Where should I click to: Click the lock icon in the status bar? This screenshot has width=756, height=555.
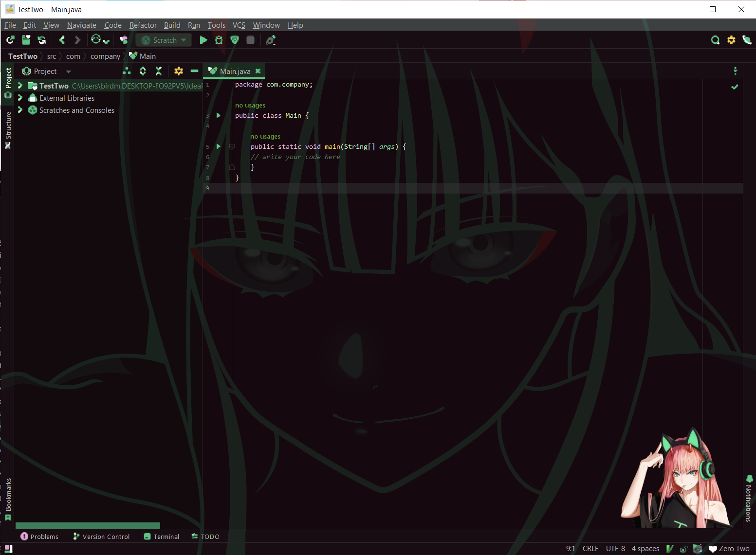tap(683, 549)
